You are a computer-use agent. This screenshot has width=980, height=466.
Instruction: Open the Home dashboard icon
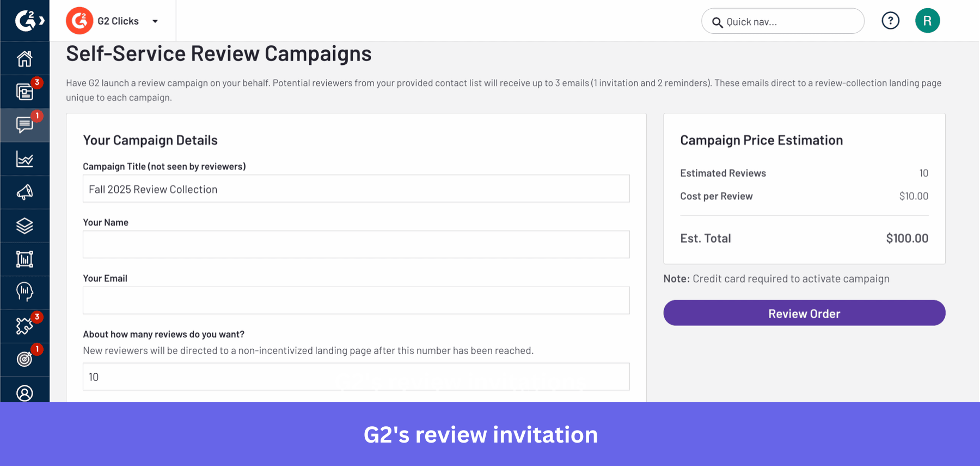[x=24, y=58]
